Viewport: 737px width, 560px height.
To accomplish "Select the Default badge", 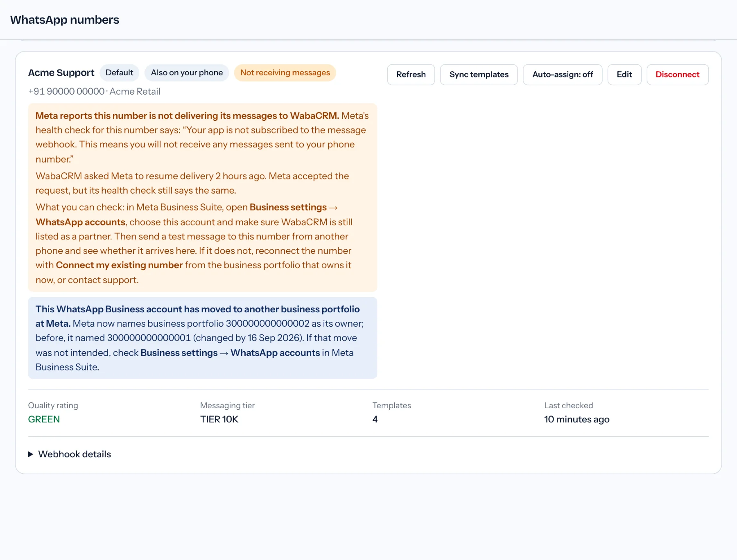I will click(x=119, y=73).
